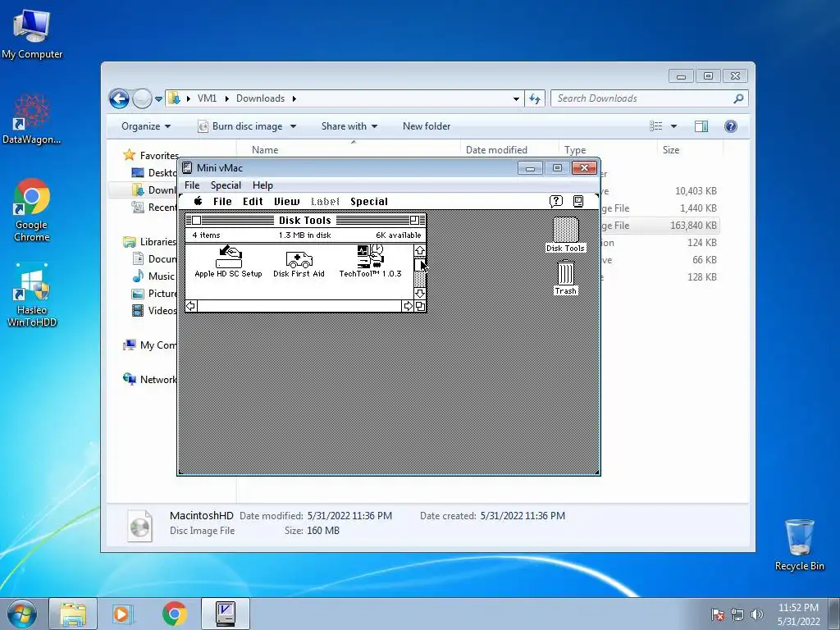Viewport: 840px width, 630px height.
Task: Select the file row sized 10,403 KB
Action: click(x=660, y=190)
